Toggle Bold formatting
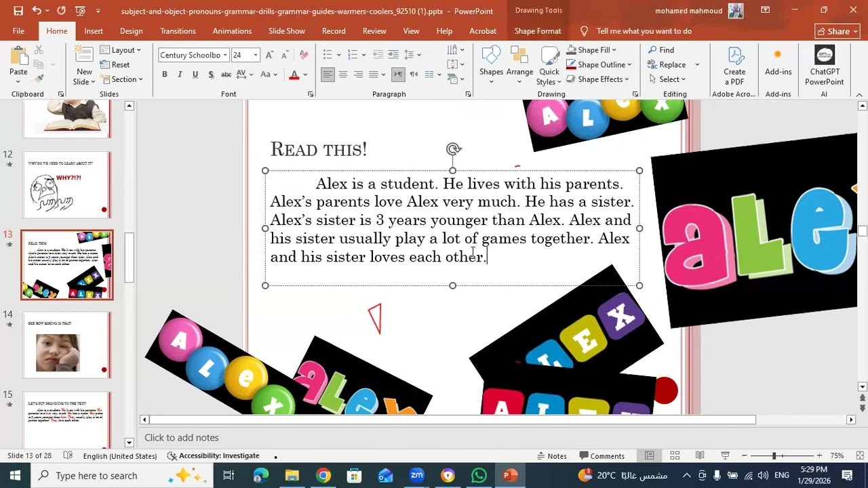This screenshot has width=868, height=488. pos(164,75)
